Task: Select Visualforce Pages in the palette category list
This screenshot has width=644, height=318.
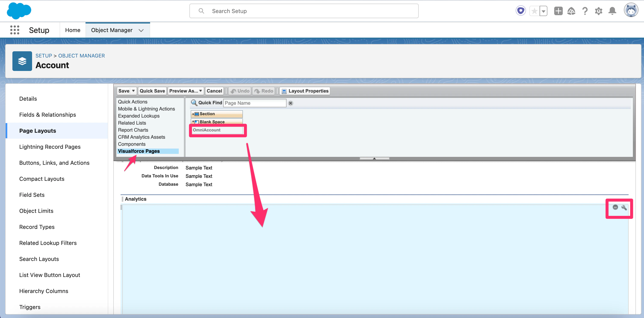Action: tap(139, 151)
